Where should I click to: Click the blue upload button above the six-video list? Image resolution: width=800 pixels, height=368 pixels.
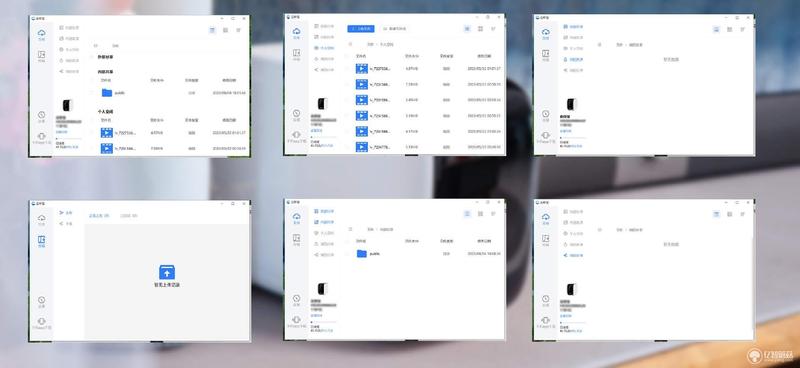(x=361, y=29)
